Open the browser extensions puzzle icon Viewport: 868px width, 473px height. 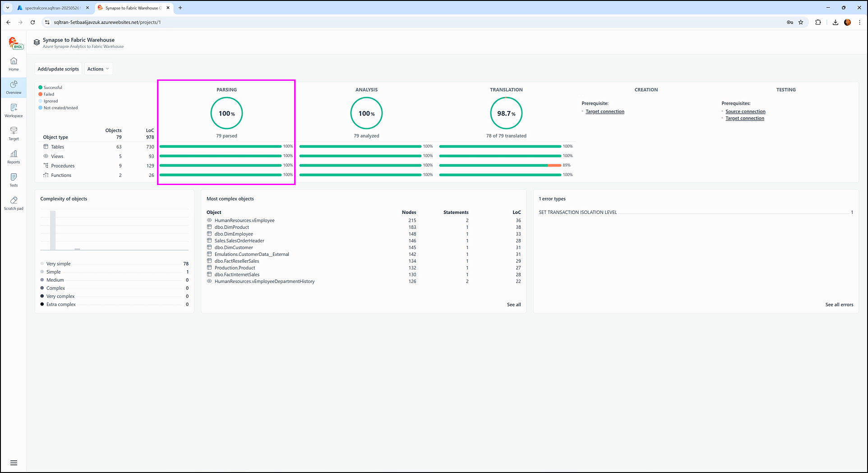pyautogui.click(x=818, y=22)
